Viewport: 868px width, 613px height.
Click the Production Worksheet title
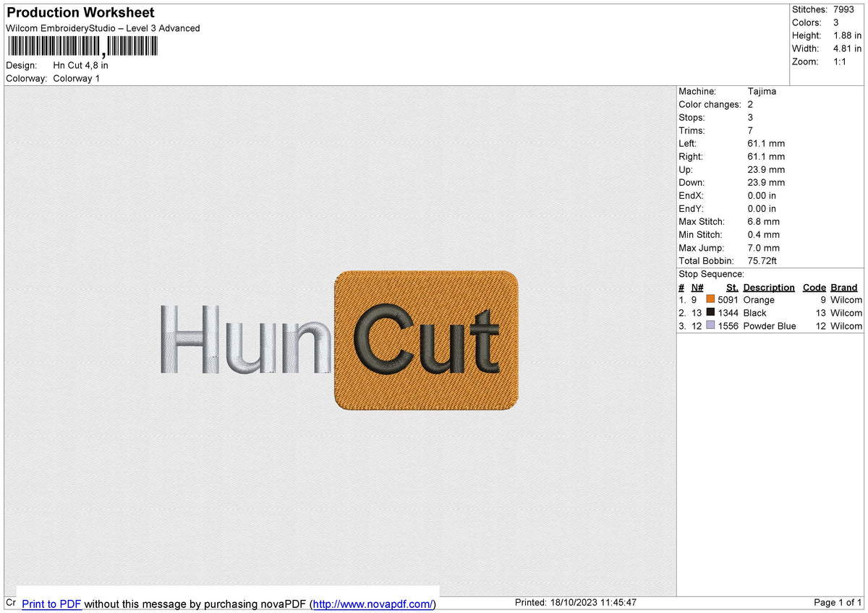pyautogui.click(x=80, y=13)
